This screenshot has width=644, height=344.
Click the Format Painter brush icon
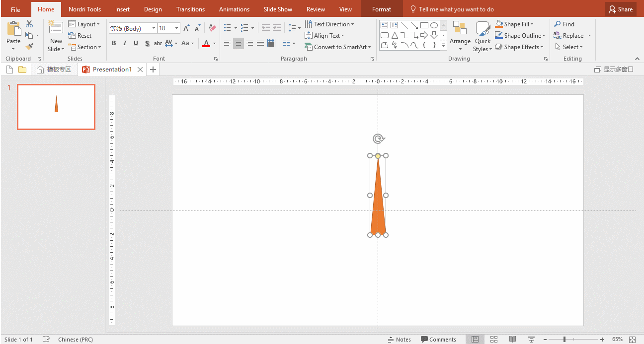29,47
